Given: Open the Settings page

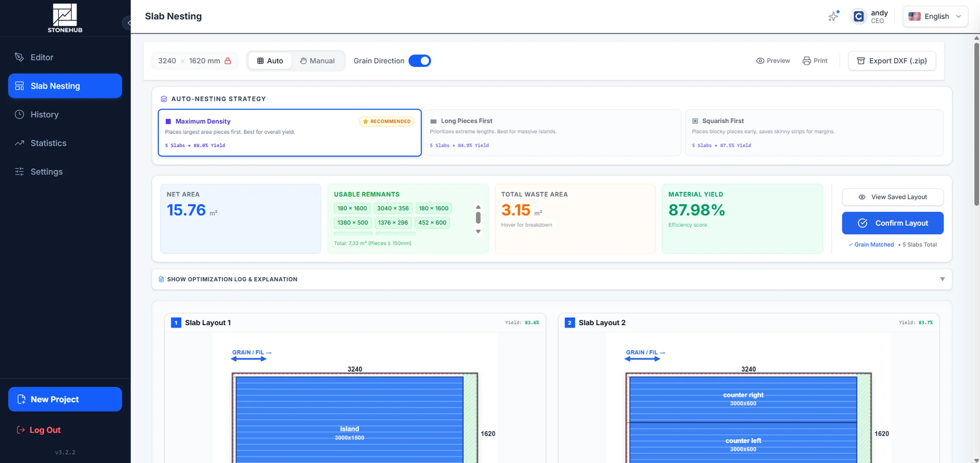Looking at the screenshot, I should [65, 172].
